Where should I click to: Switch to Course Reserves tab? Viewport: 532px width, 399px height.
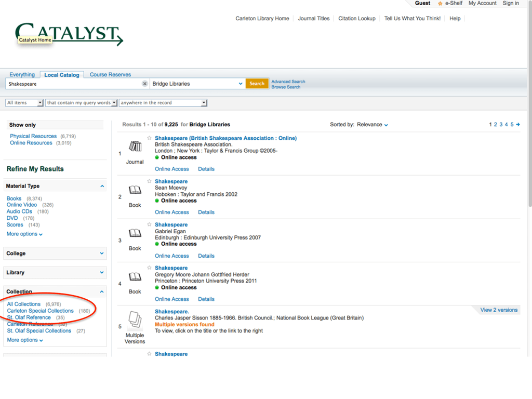(110, 74)
